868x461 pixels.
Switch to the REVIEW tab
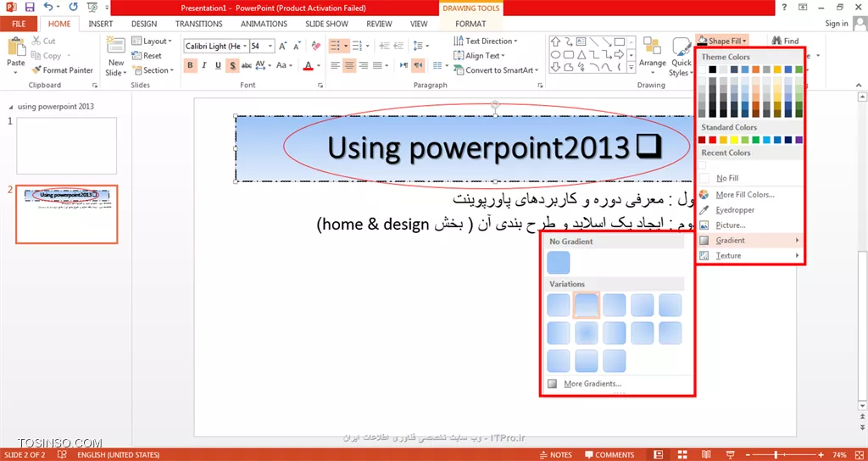[379, 24]
